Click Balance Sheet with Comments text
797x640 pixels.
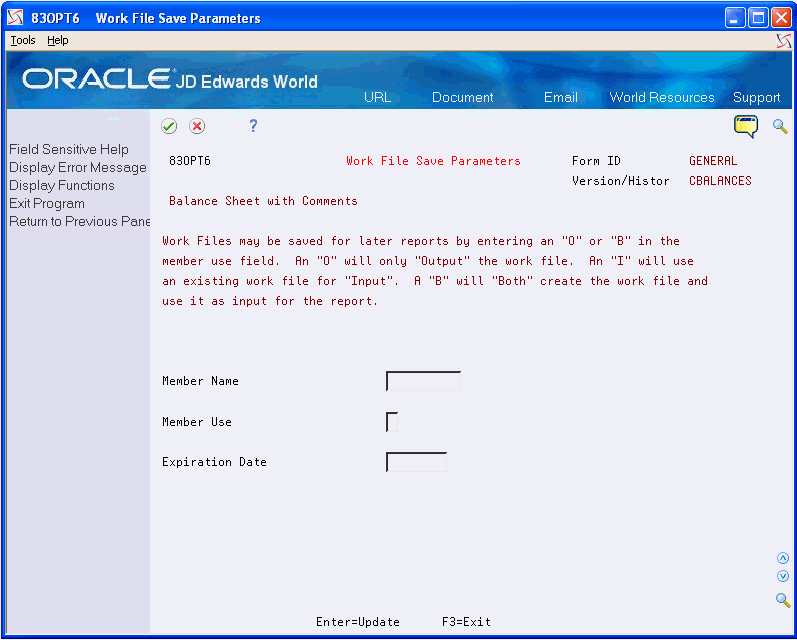pos(263,201)
